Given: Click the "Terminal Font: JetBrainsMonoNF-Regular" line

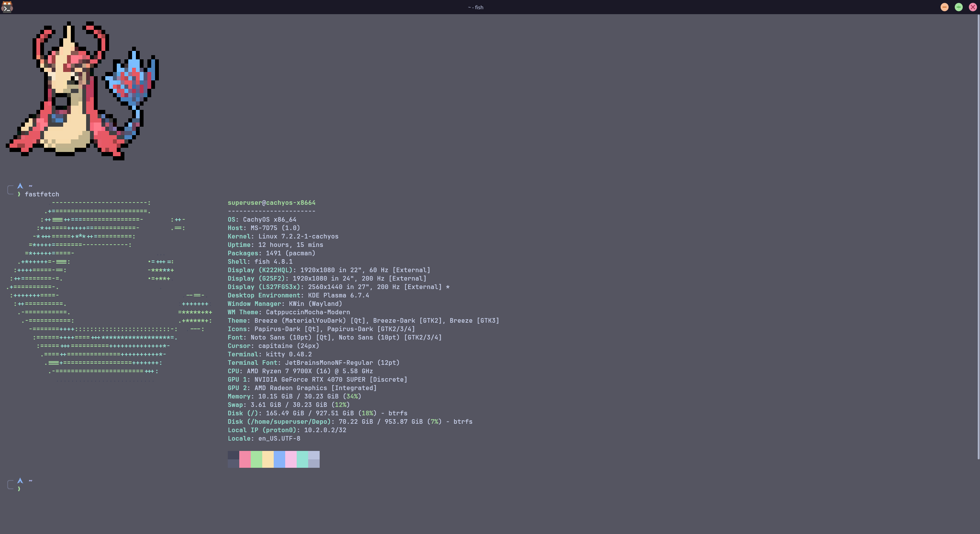Looking at the screenshot, I should [314, 363].
